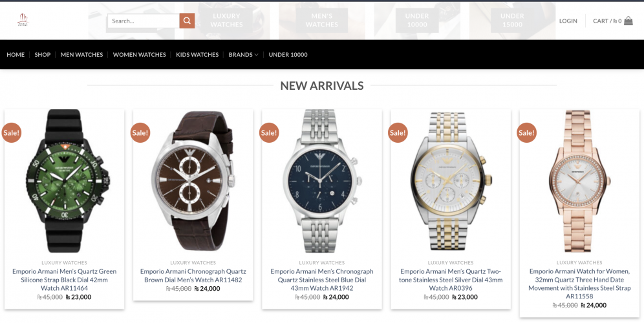644x323 pixels.
Task: Click Sale badge on rose gold watch
Action: click(x=526, y=132)
